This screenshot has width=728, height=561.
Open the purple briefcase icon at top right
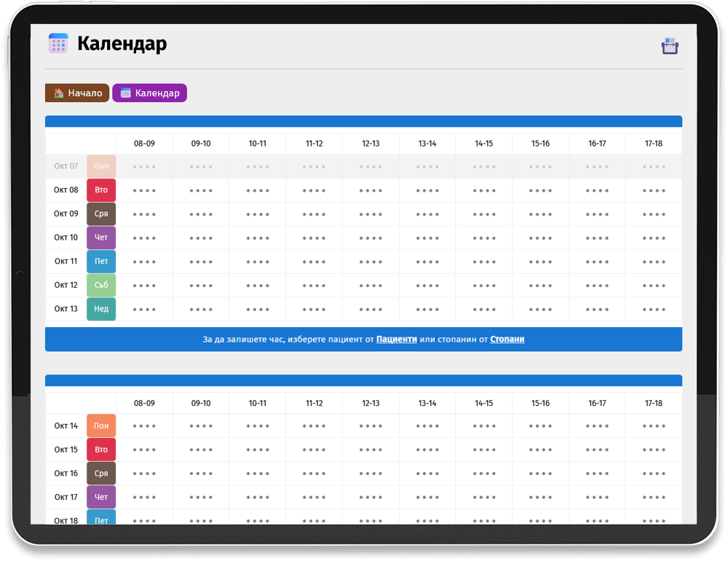point(670,46)
